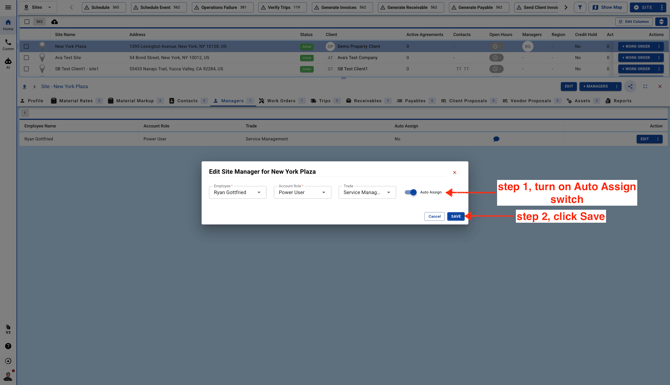The height and width of the screenshot is (385, 670).
Task: Click map pin icon for New York Plaza
Action: click(42, 46)
